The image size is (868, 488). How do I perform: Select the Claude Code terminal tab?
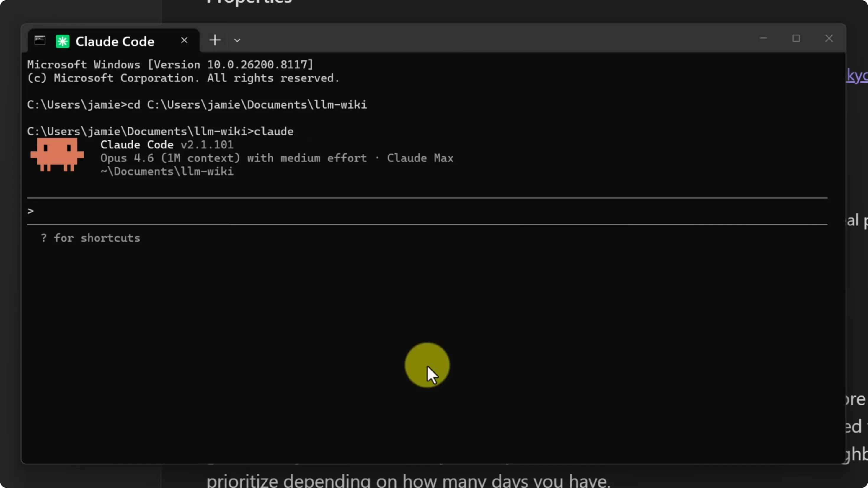[114, 41]
